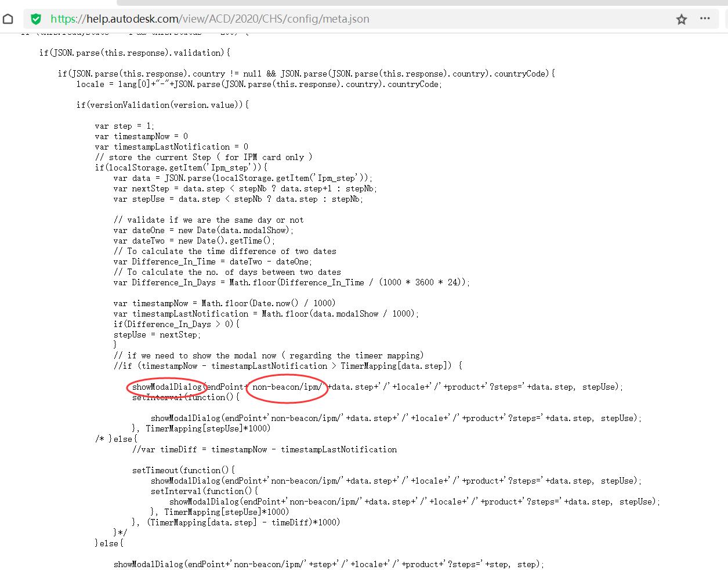Viewport: 728px width, 570px height.
Task: Click the line starting 'locale = lang[0]+'
Action: (259, 84)
